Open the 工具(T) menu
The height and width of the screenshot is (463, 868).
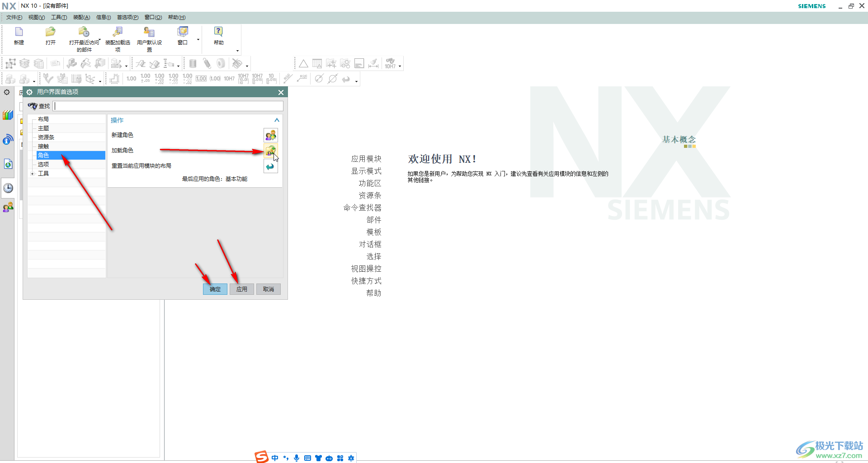click(x=59, y=17)
